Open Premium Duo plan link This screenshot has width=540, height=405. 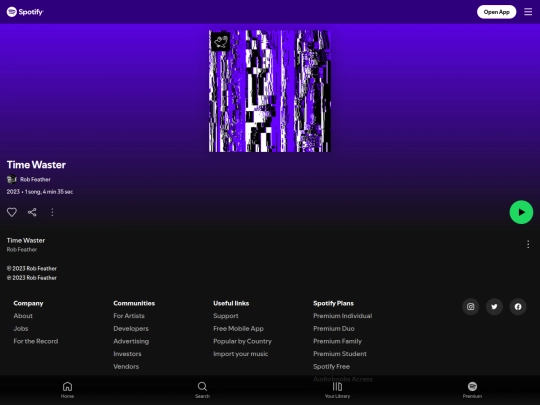[334, 329]
